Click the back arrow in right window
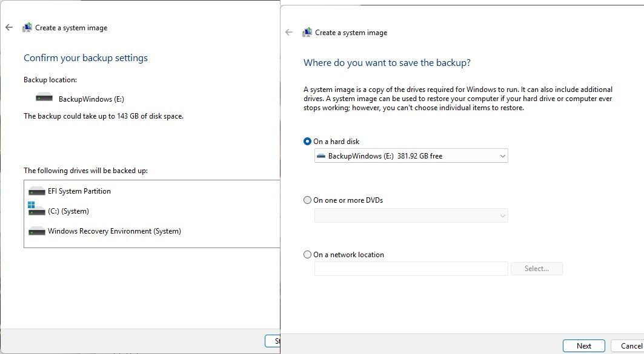The image size is (644, 354). click(289, 33)
